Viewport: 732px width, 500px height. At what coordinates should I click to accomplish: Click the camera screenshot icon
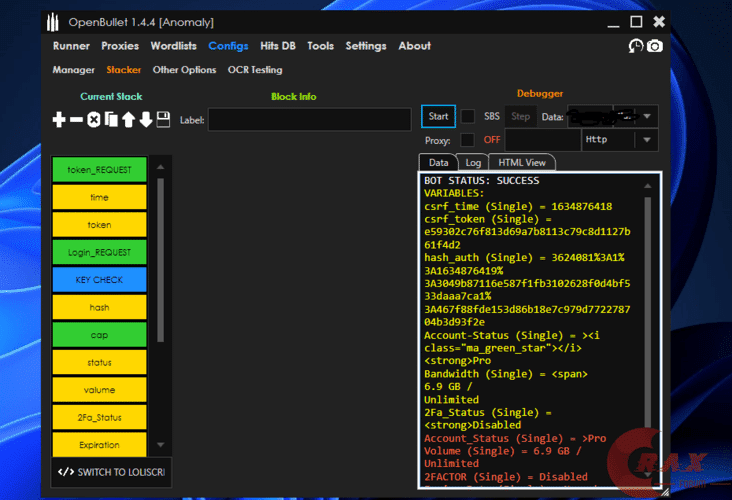[654, 46]
